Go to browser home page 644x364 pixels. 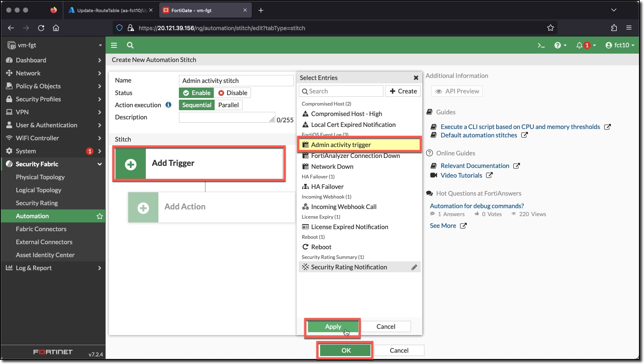56,28
